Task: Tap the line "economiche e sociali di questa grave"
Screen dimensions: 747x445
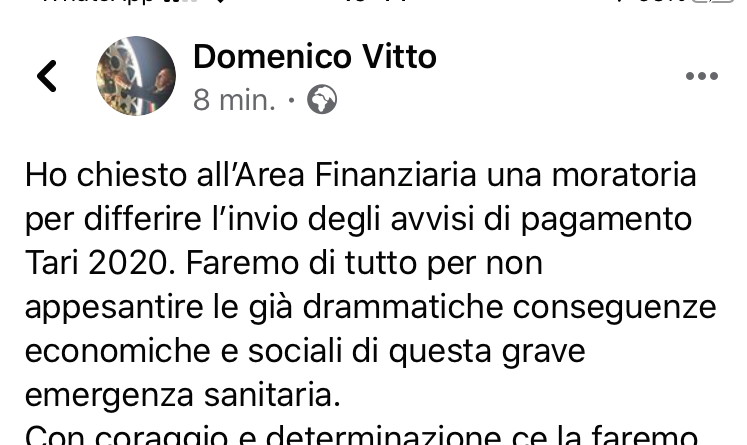Action: tap(305, 352)
